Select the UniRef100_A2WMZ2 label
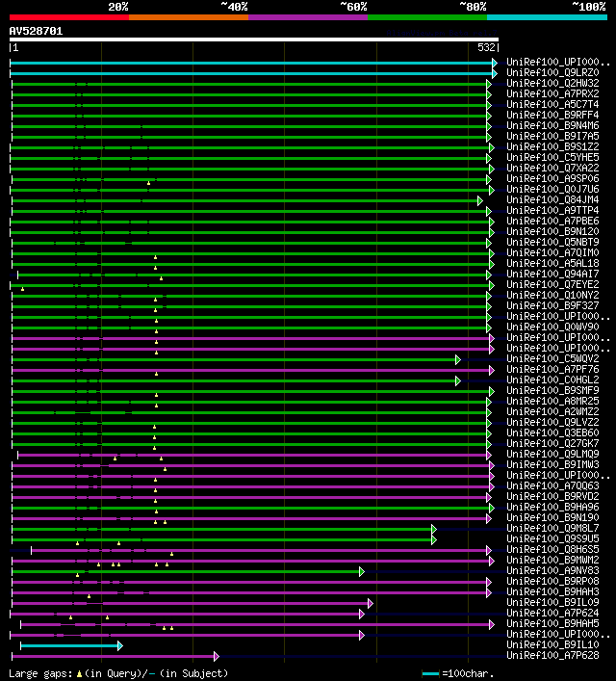The width and height of the screenshot is (616, 681). tap(552, 411)
